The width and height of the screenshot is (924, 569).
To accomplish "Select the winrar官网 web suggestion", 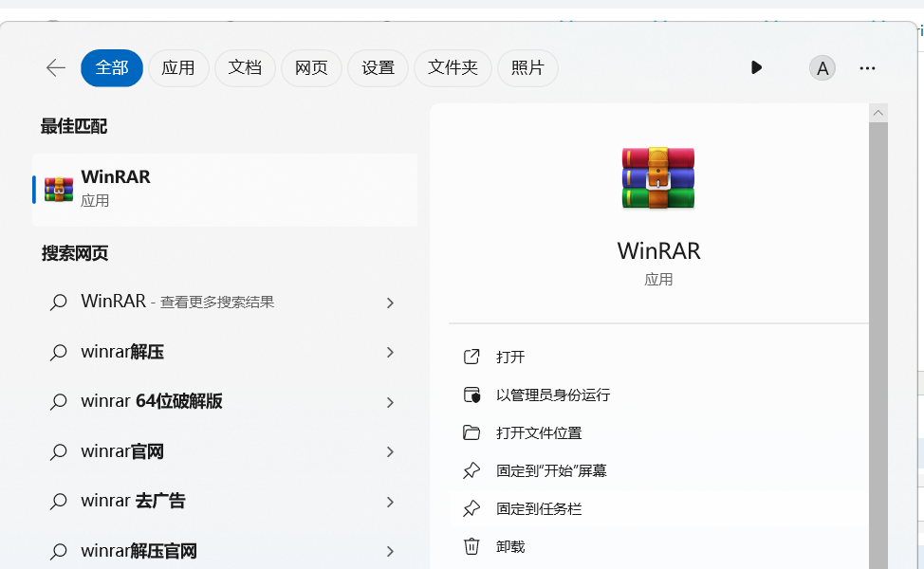I will tap(225, 451).
